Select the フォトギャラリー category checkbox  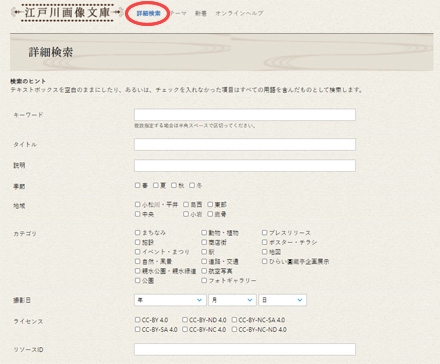point(204,281)
